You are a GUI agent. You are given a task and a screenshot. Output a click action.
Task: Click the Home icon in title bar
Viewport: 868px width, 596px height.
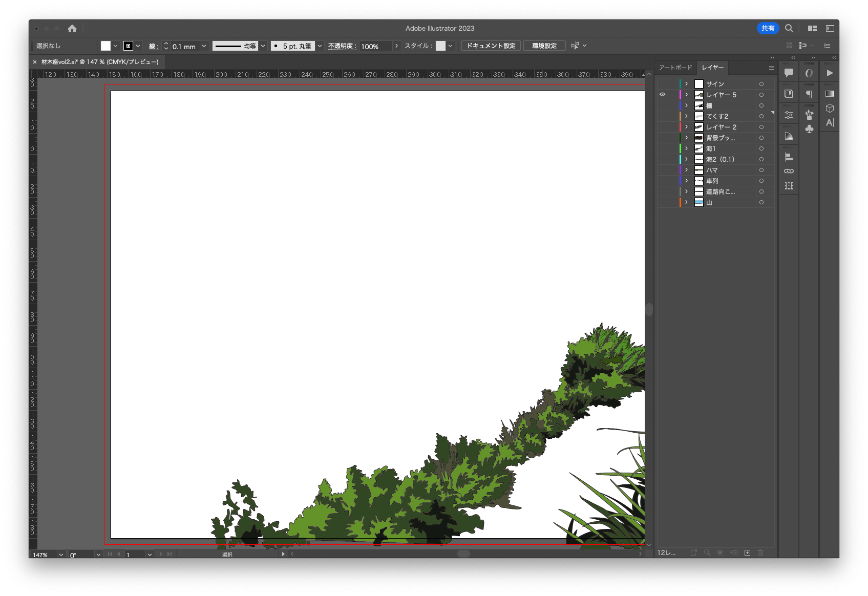pos(72,29)
